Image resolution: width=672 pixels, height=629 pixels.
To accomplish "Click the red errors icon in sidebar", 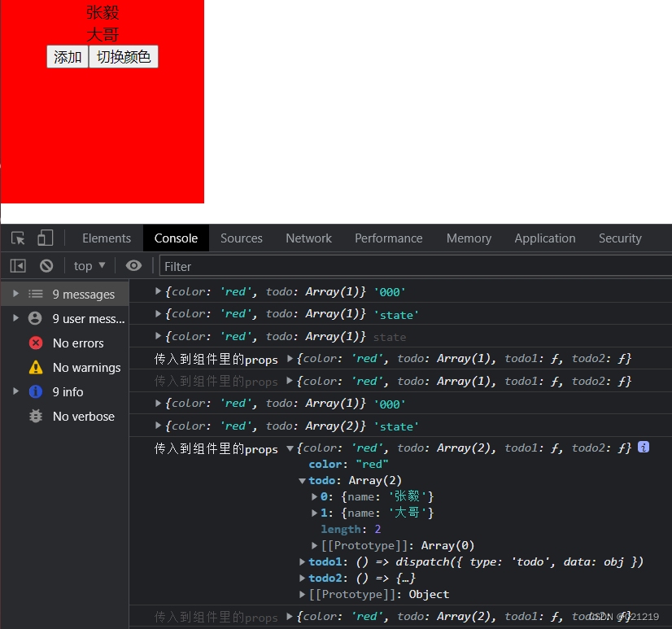I will (37, 343).
